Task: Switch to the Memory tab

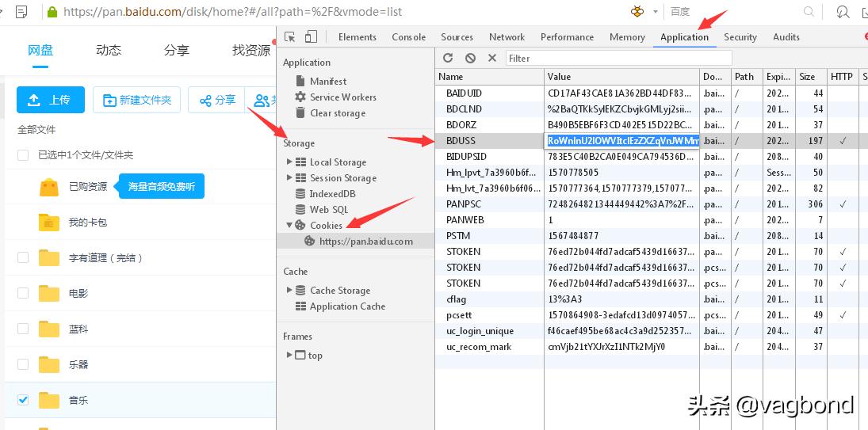Action: point(627,37)
